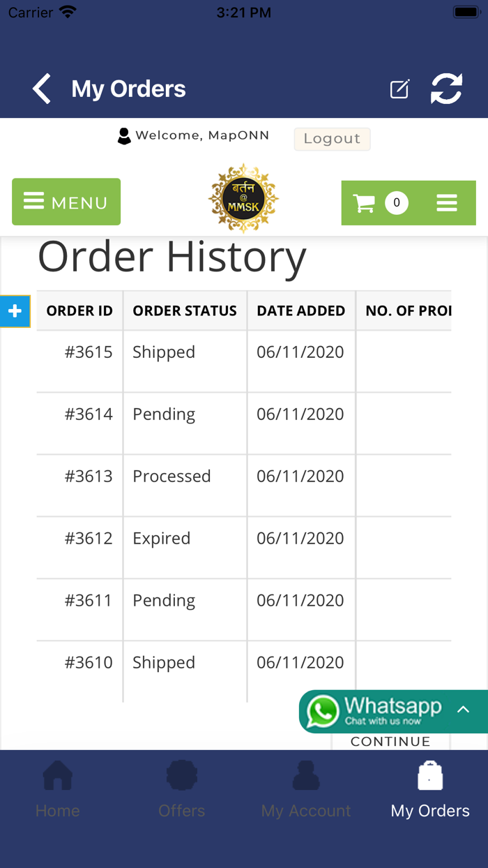Tap the edit pencil icon

pos(399,89)
